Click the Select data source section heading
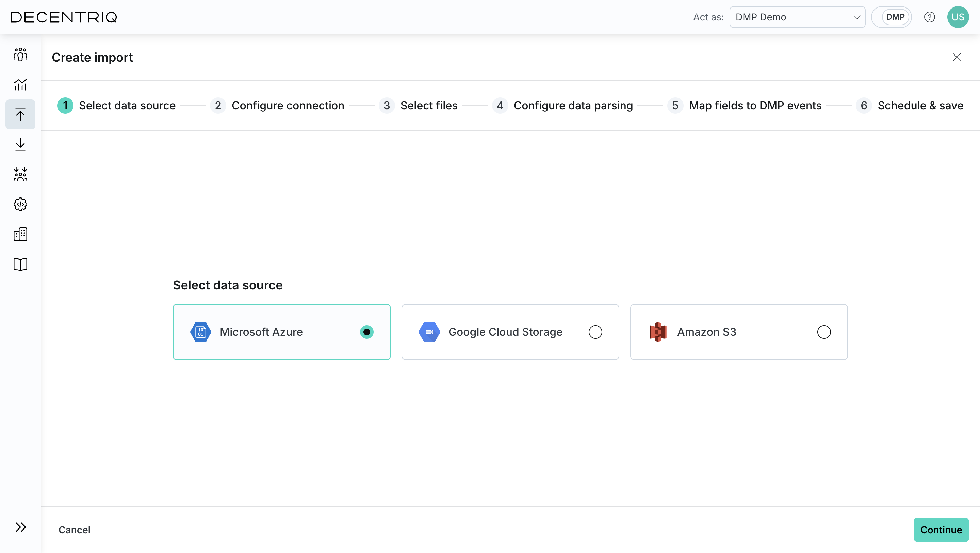980x553 pixels. coord(228,285)
